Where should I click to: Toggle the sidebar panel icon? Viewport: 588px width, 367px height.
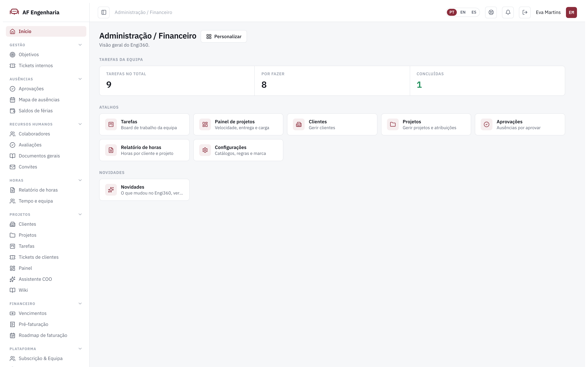104,12
